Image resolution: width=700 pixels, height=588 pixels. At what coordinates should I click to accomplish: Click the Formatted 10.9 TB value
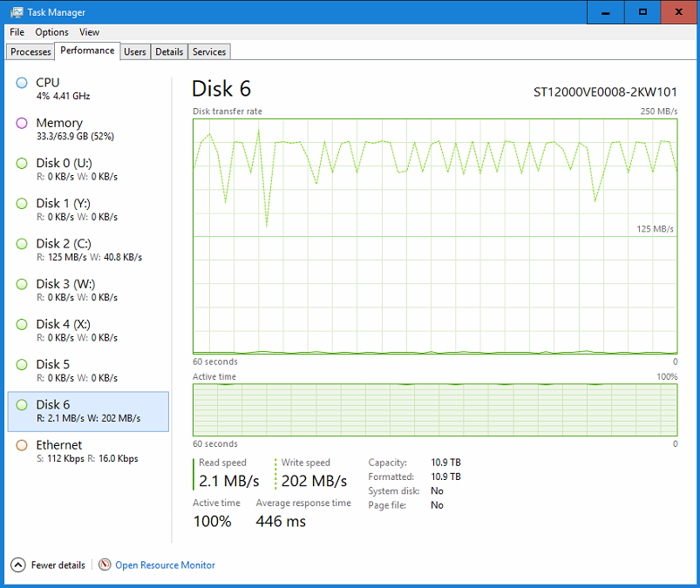click(x=445, y=476)
